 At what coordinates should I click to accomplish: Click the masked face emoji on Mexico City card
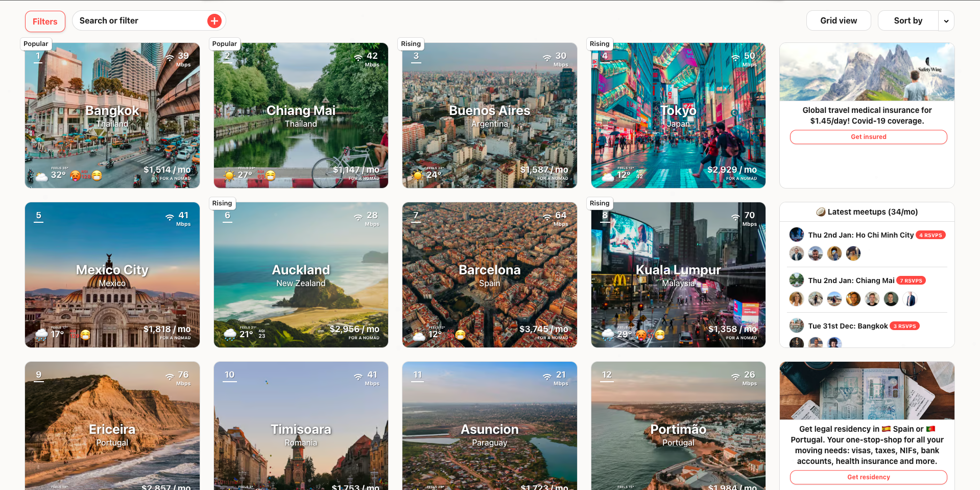point(85,335)
